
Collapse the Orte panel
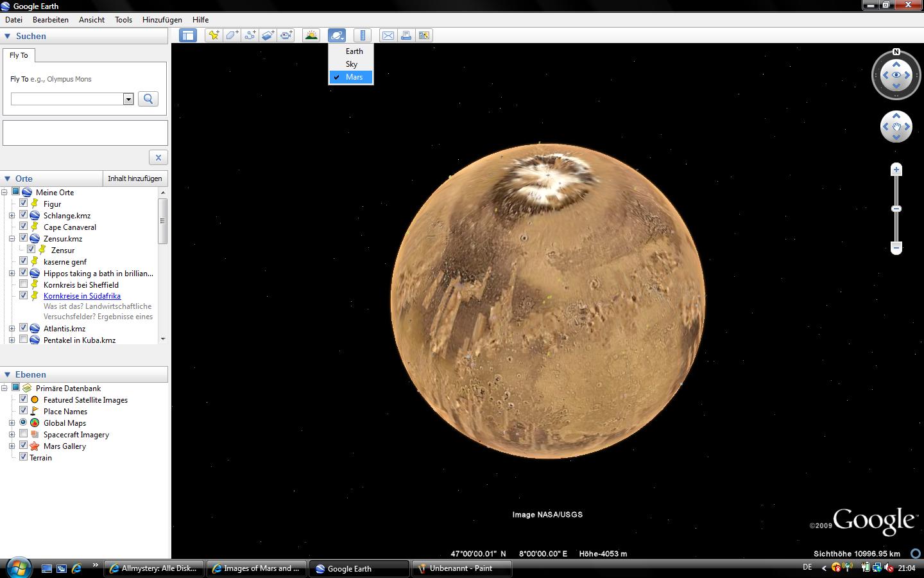click(x=8, y=179)
